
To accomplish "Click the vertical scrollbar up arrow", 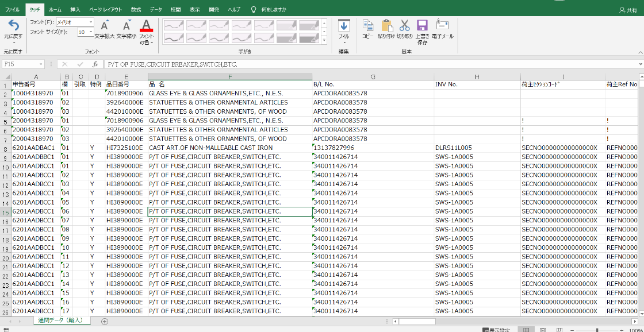I will (x=641, y=77).
